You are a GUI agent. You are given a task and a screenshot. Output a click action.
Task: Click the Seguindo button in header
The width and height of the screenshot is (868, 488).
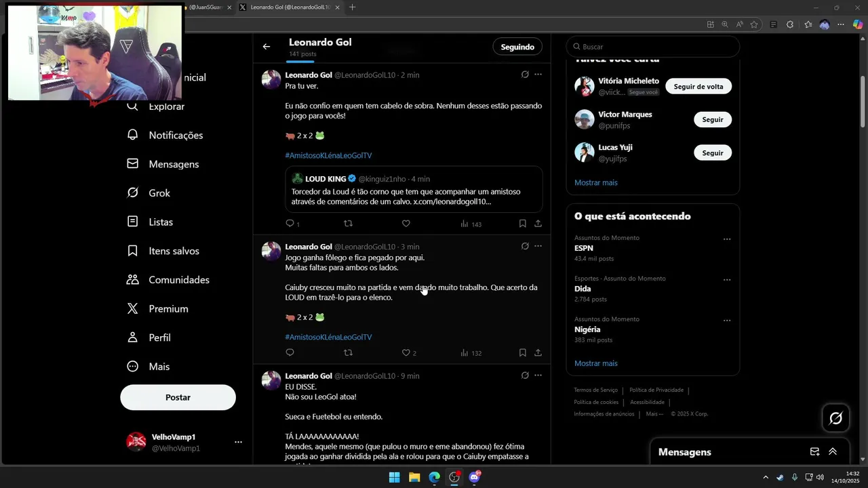click(x=517, y=47)
